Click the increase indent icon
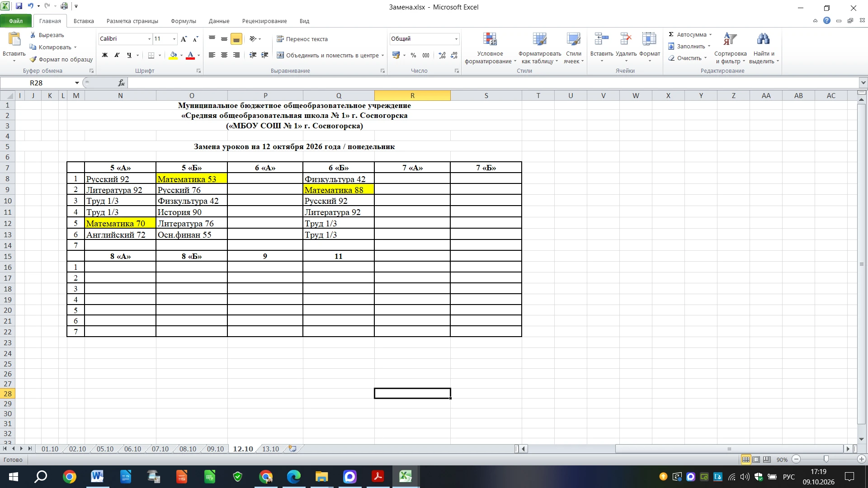The image size is (868, 488). [x=265, y=55]
